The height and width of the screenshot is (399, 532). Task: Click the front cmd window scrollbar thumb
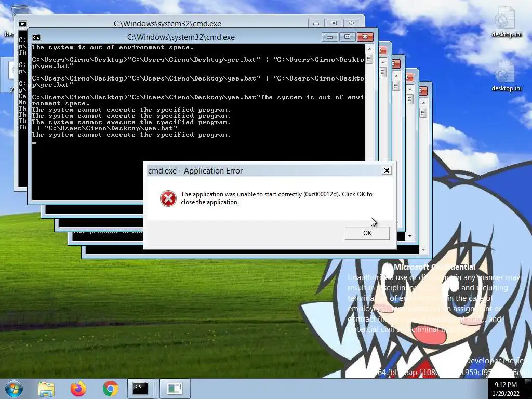[x=369, y=59]
